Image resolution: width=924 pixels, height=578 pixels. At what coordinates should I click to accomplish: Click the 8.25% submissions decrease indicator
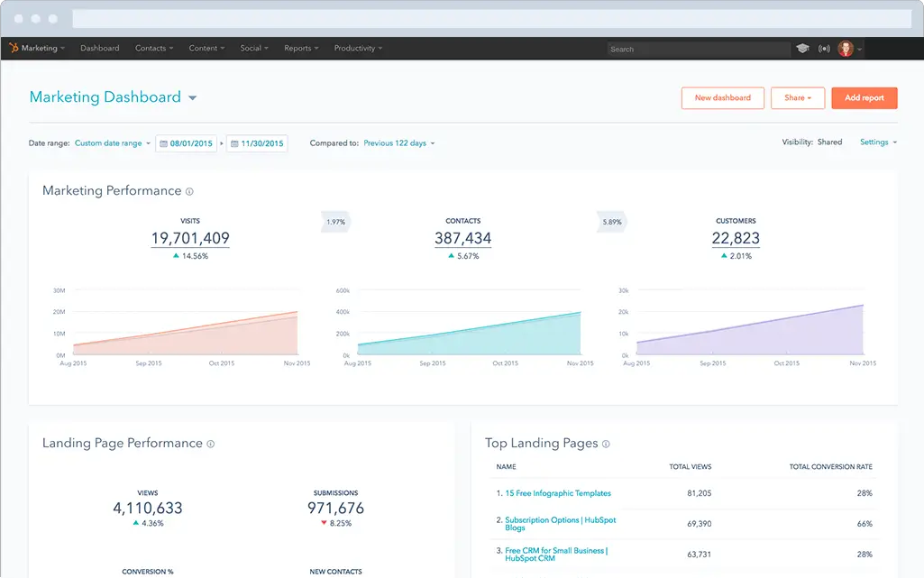(x=336, y=523)
